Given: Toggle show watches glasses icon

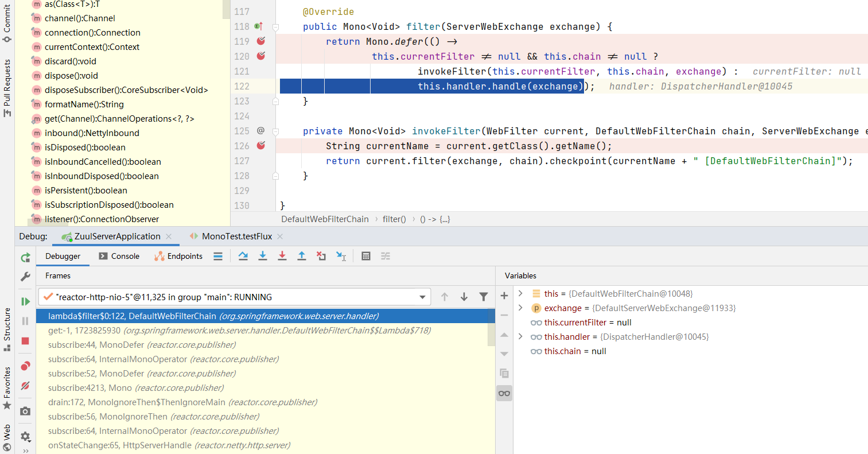Looking at the screenshot, I should [x=504, y=393].
